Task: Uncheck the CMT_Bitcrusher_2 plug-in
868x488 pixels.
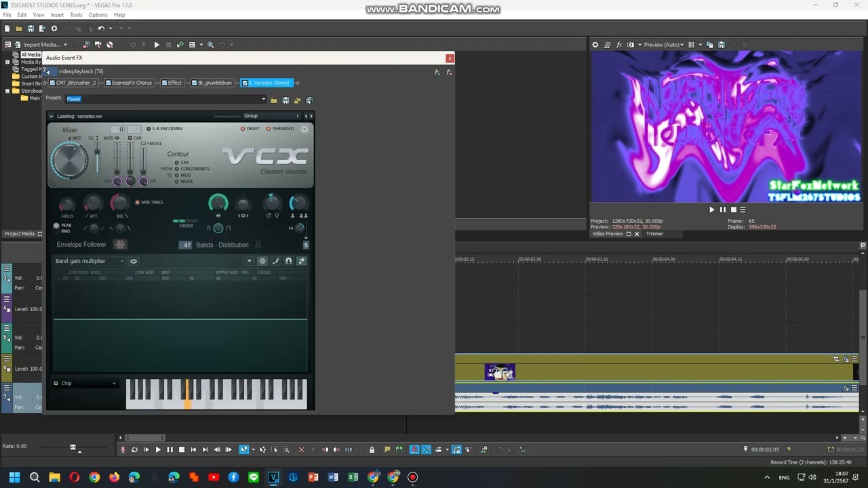Action: (x=52, y=83)
